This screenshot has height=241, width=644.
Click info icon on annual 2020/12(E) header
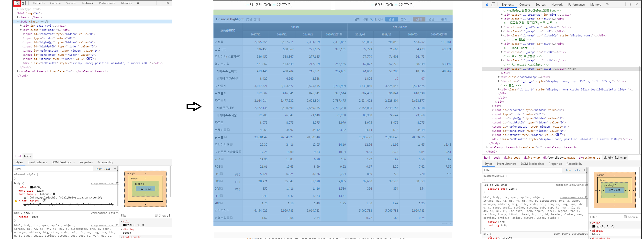coord(341,34)
